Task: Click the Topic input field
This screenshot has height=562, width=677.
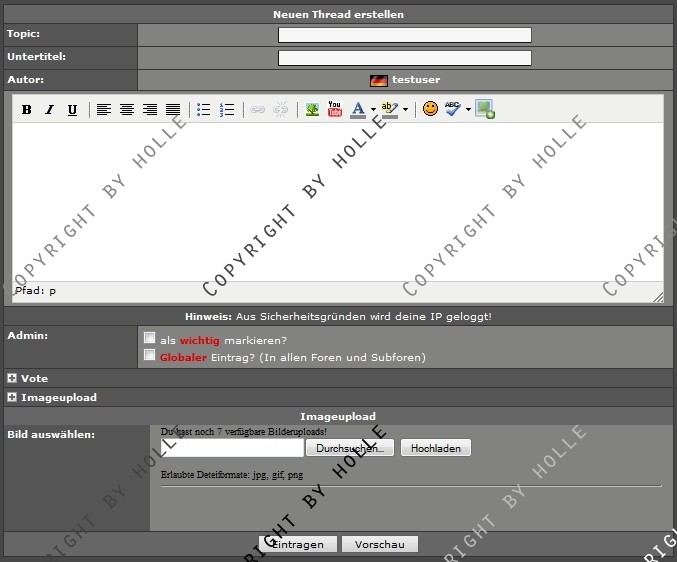Action: pyautogui.click(x=405, y=35)
